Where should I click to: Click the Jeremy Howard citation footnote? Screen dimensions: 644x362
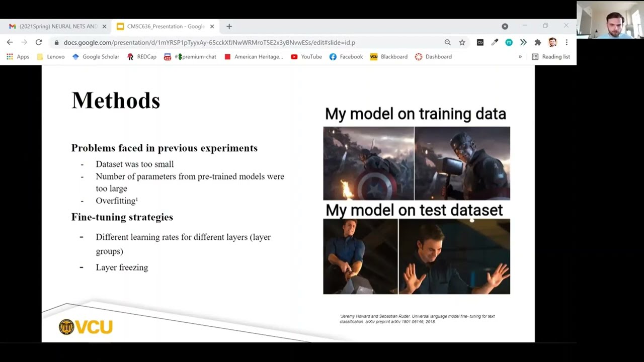pyautogui.click(x=417, y=319)
